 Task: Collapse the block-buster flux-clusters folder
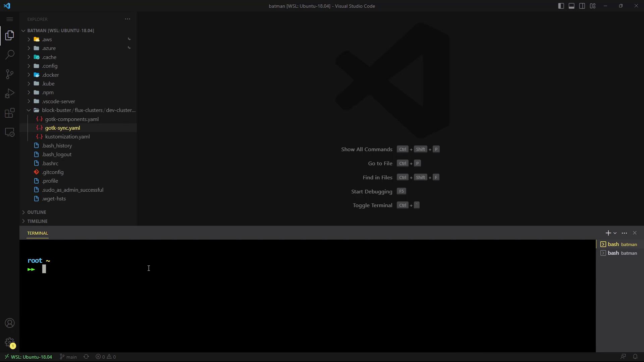pyautogui.click(x=78, y=110)
